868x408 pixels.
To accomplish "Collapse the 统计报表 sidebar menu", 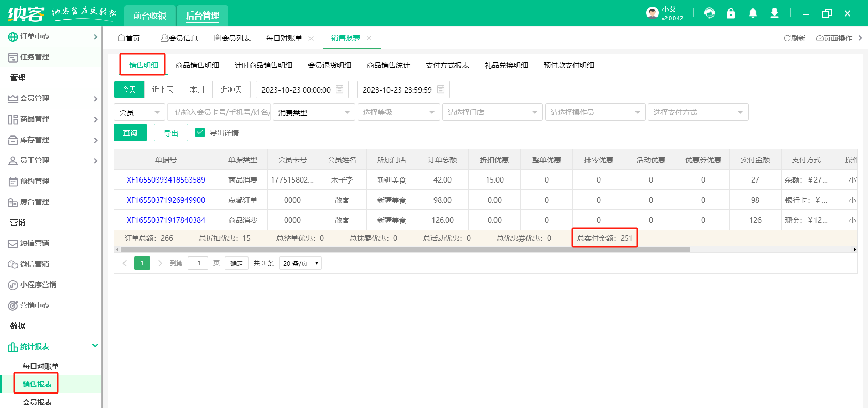I will click(x=95, y=346).
